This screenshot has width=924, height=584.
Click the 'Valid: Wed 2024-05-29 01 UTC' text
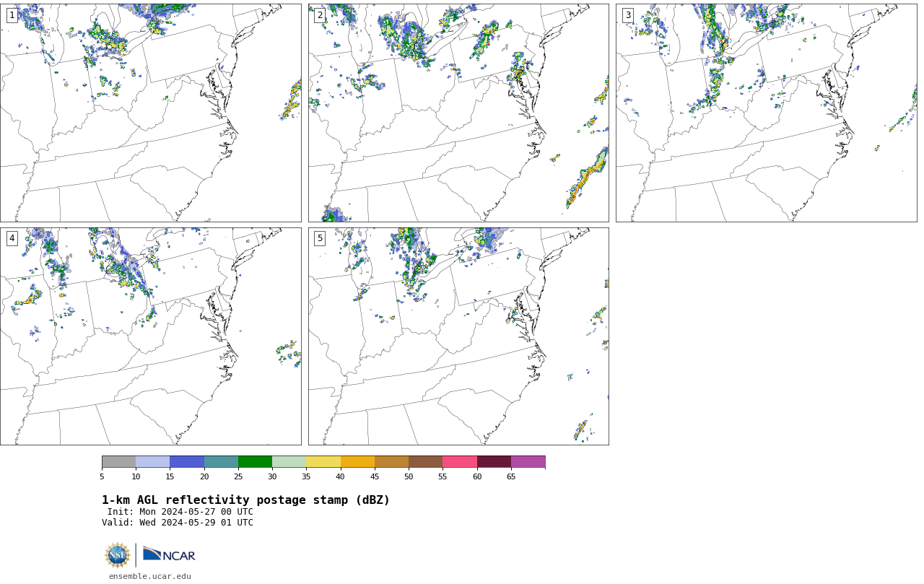178,523
